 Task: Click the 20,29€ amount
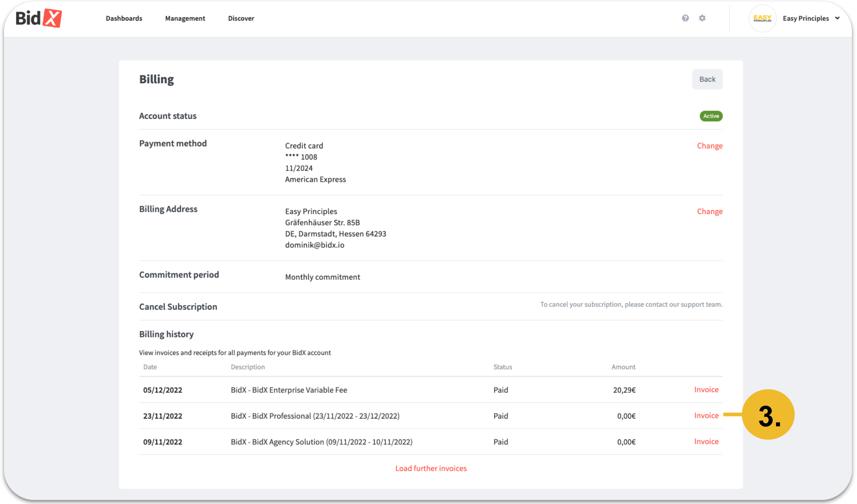(x=624, y=390)
